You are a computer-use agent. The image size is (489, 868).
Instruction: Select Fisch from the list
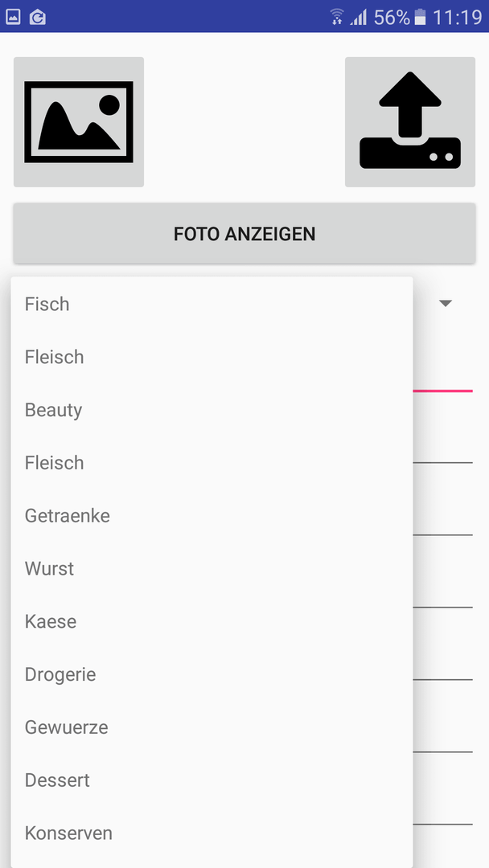click(x=212, y=304)
